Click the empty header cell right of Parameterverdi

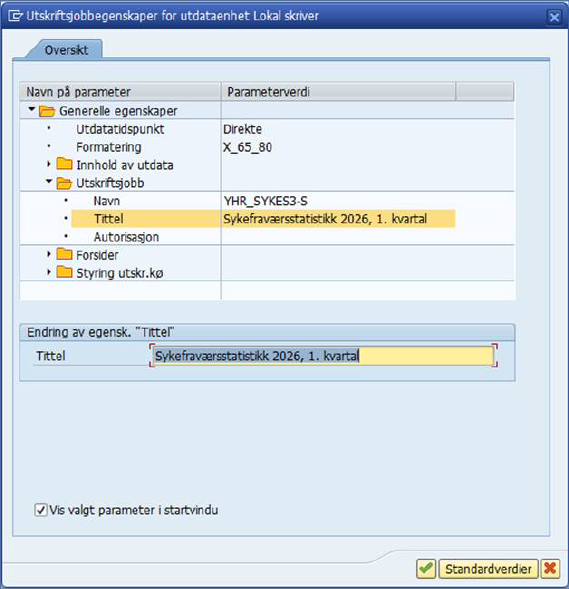pos(485,92)
